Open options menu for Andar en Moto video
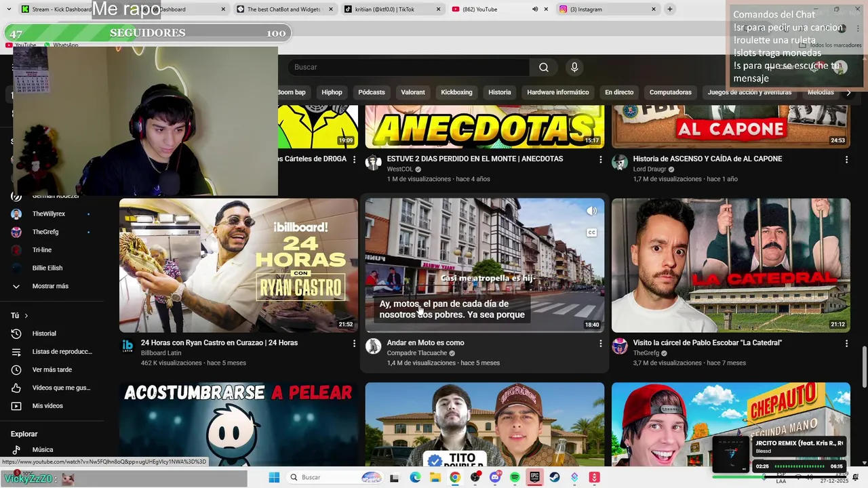This screenshot has width=868, height=488. [600, 344]
